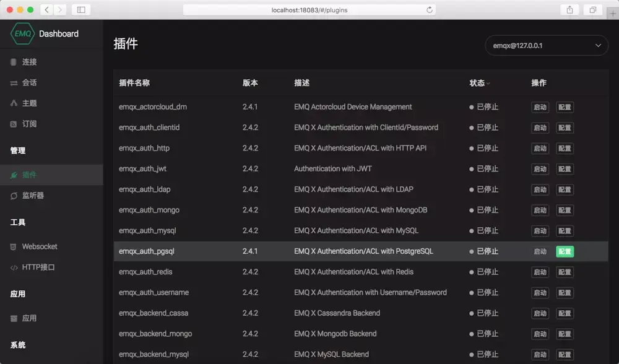Viewport: 619px width, 364px height.
Task: Open the 监听器 listeners menu item
Action: point(51,196)
